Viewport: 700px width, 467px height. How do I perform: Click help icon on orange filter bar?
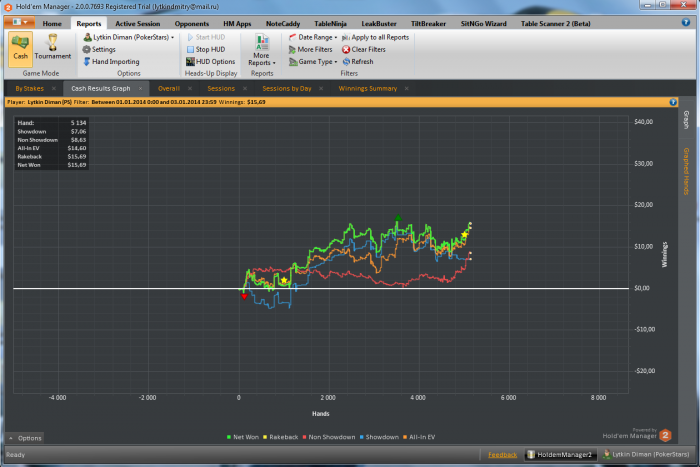673,102
